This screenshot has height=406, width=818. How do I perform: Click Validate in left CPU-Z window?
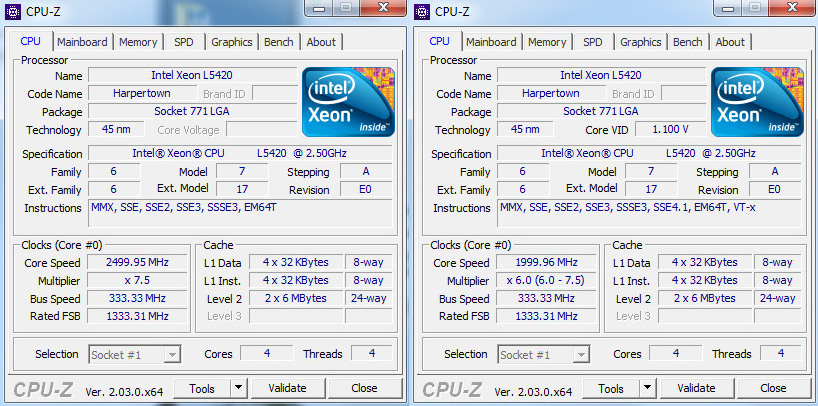(287, 388)
